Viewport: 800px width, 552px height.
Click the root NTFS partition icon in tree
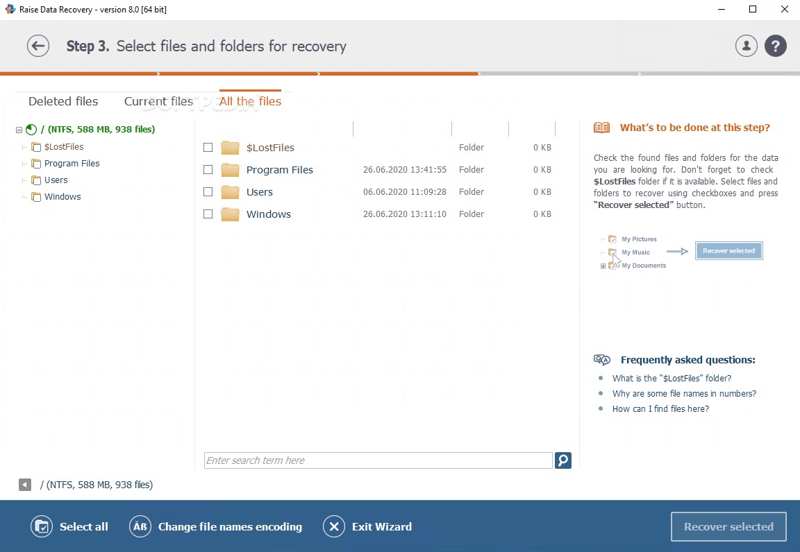[x=31, y=130]
